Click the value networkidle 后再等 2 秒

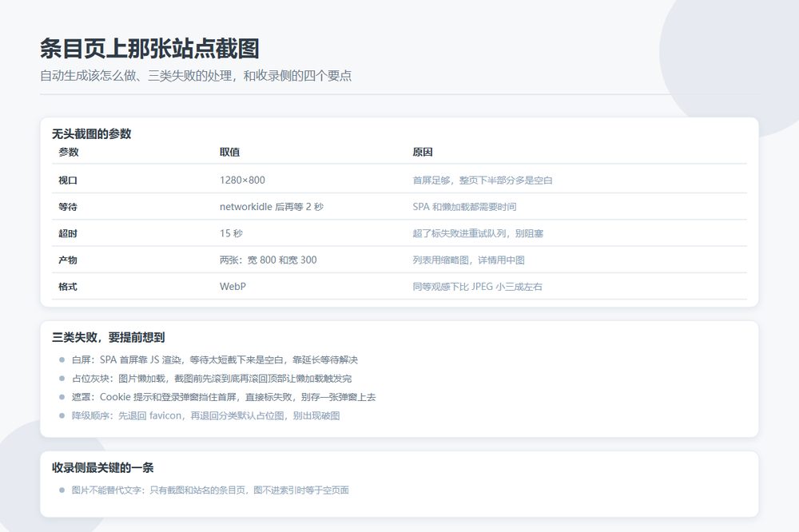272,207
